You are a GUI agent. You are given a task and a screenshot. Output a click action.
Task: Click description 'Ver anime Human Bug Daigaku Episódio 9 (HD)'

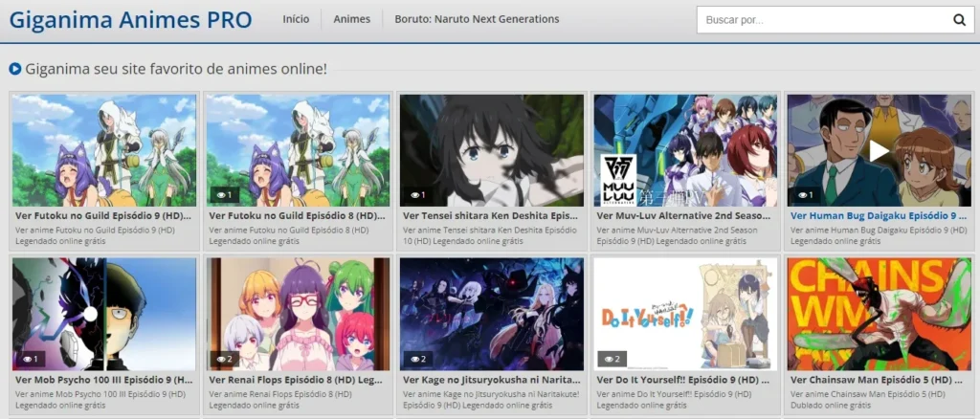click(x=877, y=231)
